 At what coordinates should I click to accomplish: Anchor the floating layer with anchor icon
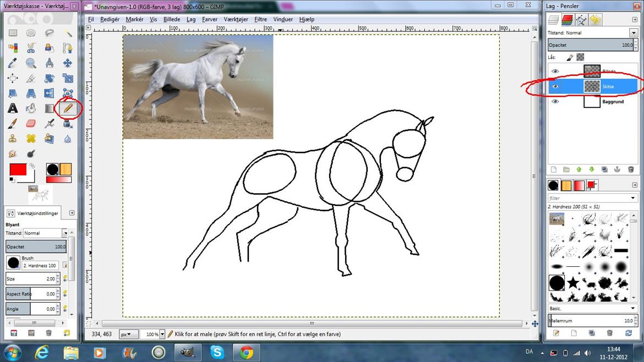tap(617, 169)
